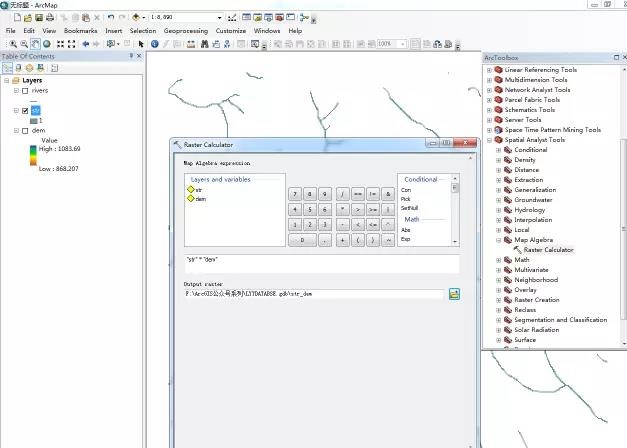Click the Open document folder icon

(x=28, y=17)
